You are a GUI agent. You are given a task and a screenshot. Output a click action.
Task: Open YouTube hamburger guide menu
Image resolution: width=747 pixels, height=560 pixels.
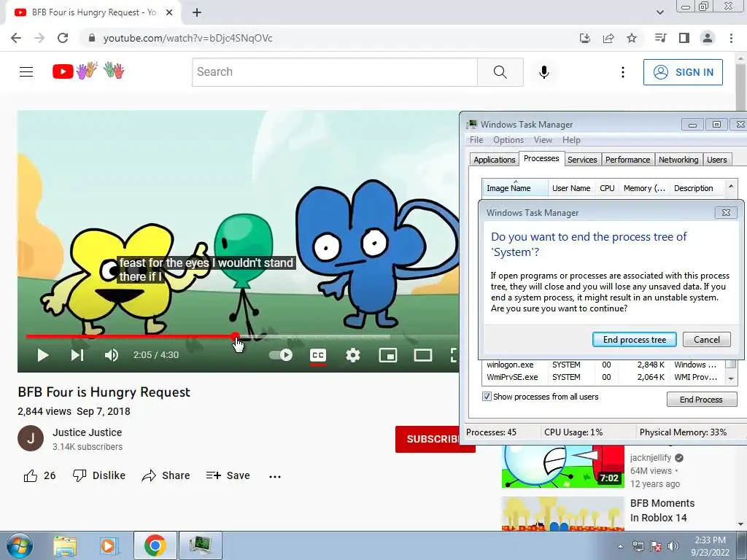[x=26, y=72]
